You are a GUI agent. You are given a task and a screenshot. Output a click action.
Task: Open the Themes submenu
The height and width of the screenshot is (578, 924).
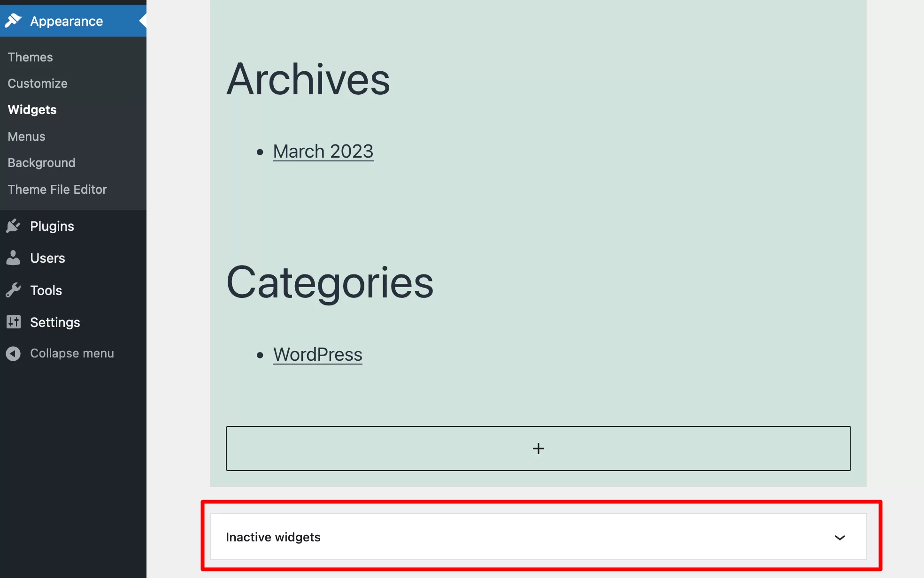(x=29, y=56)
